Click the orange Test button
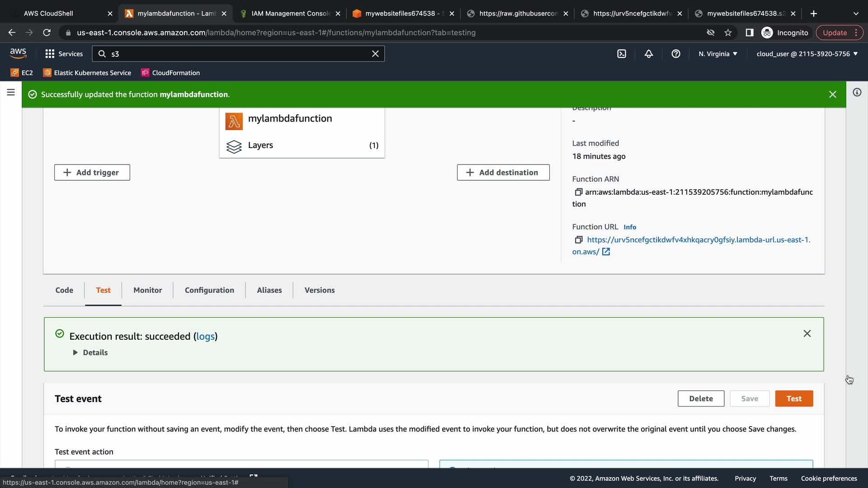The image size is (868, 488). point(794,399)
